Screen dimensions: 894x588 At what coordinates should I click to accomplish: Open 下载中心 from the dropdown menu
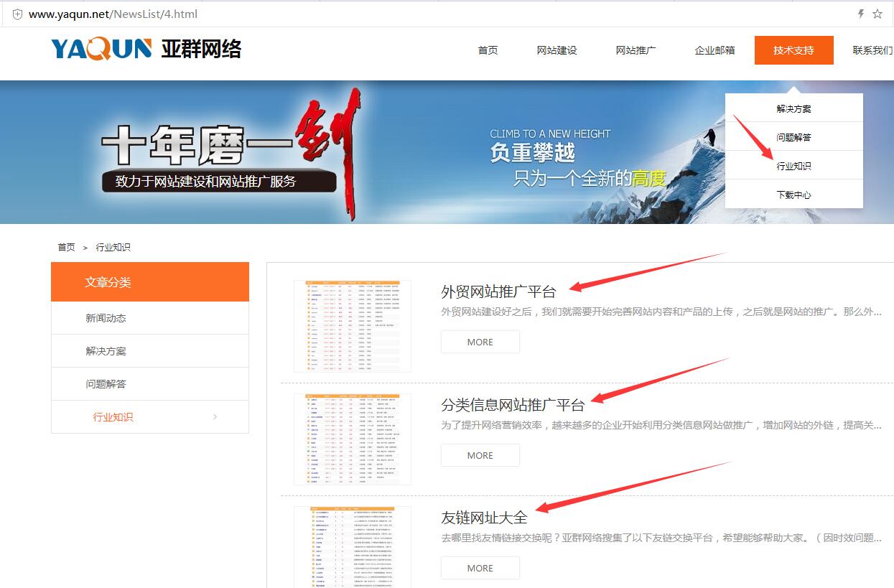tap(793, 195)
